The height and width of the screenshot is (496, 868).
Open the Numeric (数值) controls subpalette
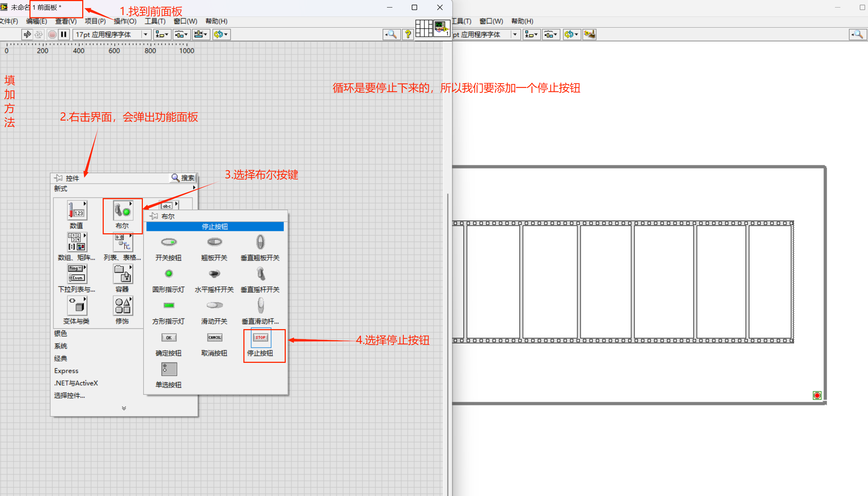point(76,211)
